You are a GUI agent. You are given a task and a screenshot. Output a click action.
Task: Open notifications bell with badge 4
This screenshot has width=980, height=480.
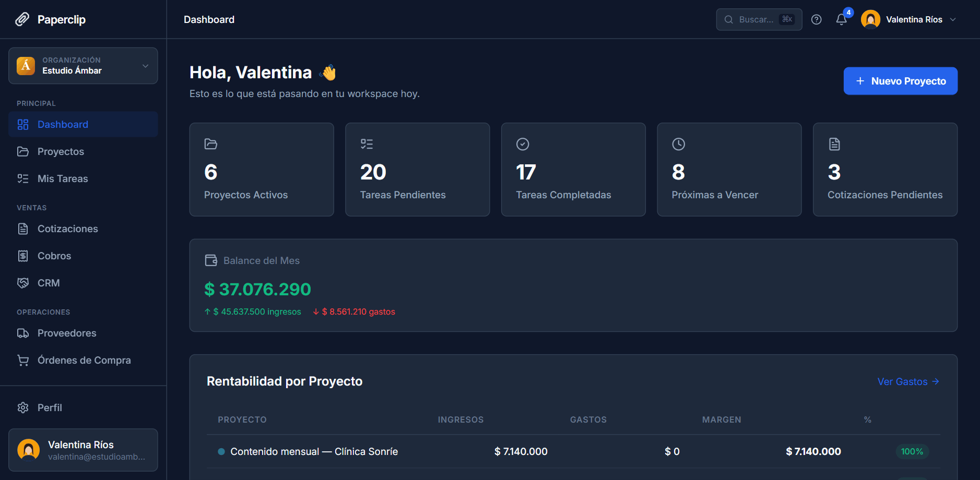(x=841, y=19)
